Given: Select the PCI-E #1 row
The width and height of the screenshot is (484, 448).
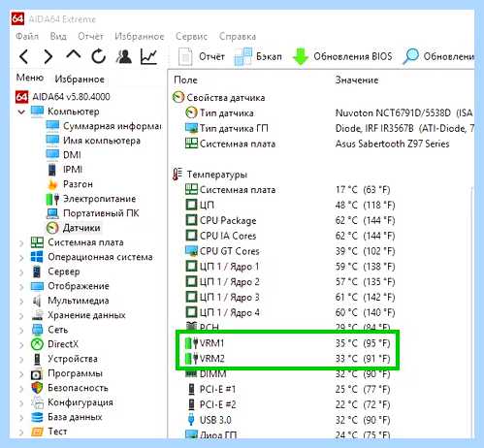Looking at the screenshot, I should click(x=288, y=389).
